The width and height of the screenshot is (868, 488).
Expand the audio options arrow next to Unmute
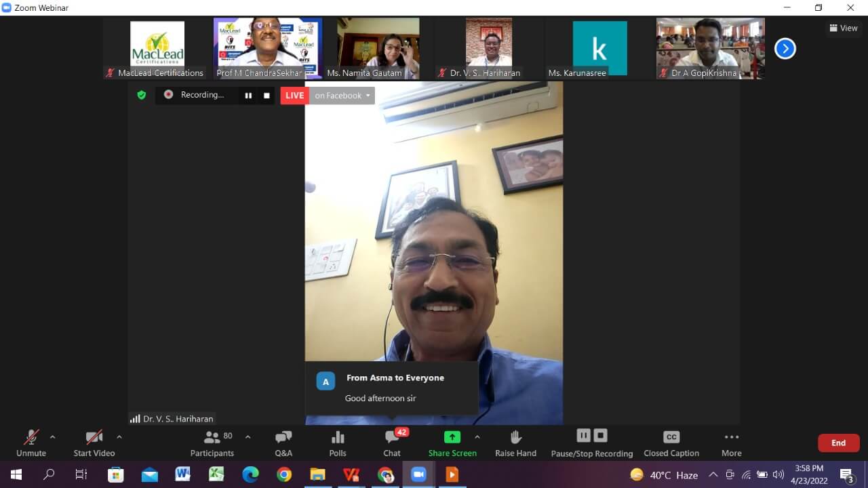click(53, 437)
